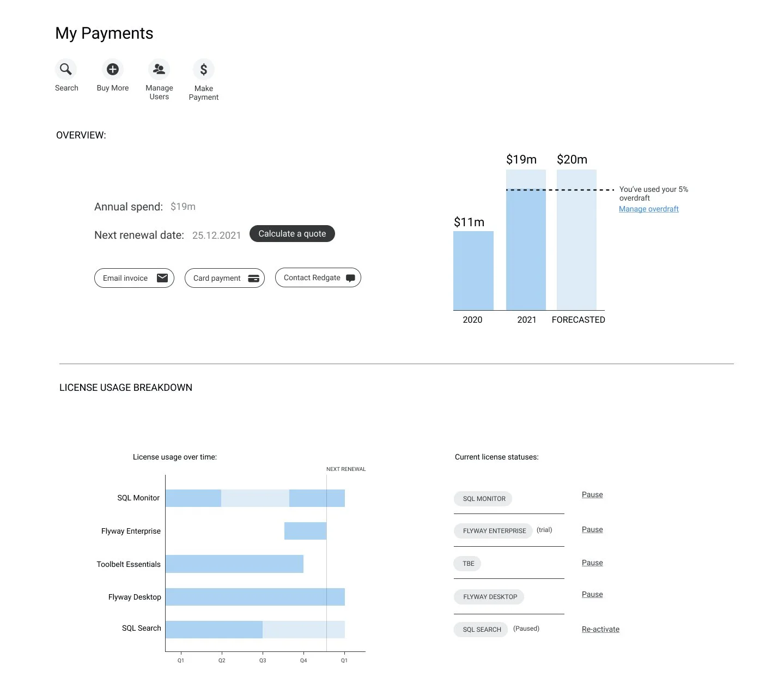Click credit card icon in Card payment button
The width and height of the screenshot is (784, 695).
pos(253,279)
